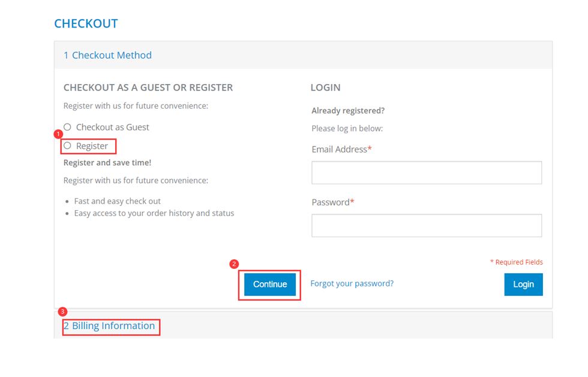Click the red Required Fields note
Image resolution: width=588 pixels, height=377 pixels.
(x=517, y=262)
